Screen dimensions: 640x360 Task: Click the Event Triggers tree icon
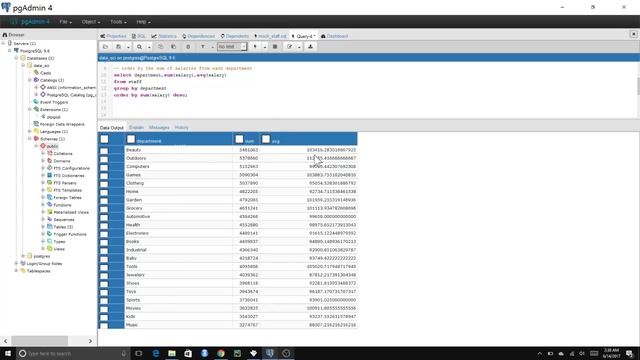pos(36,102)
